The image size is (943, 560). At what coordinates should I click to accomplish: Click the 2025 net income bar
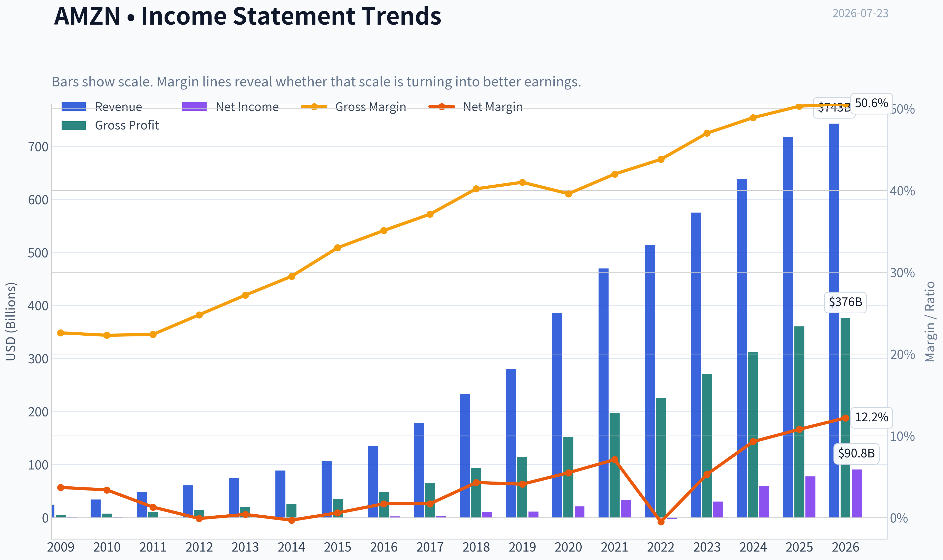pos(810,497)
